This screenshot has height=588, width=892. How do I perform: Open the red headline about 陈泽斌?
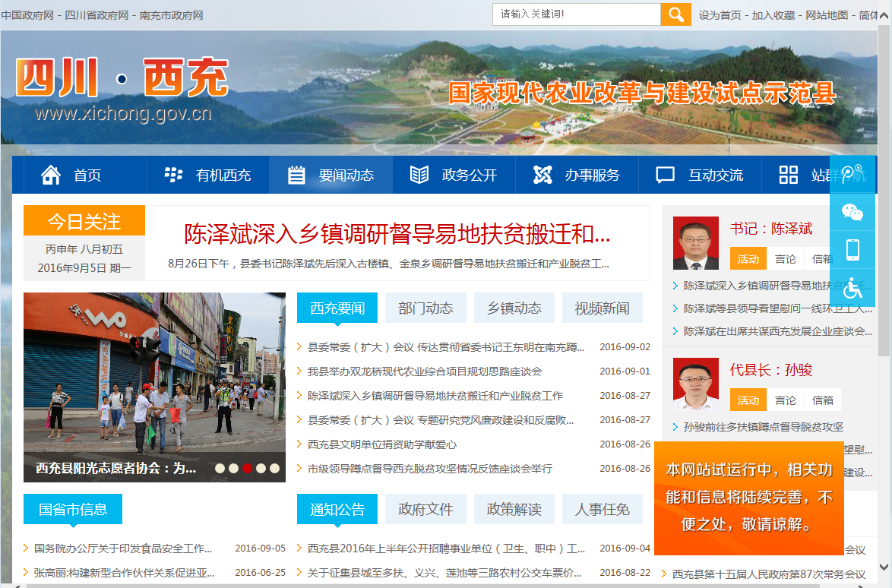397,233
